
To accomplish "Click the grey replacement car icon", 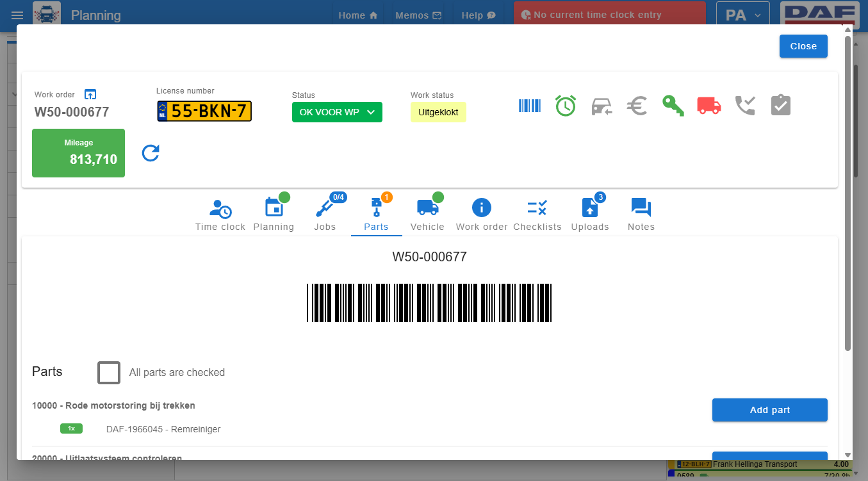I will (602, 106).
